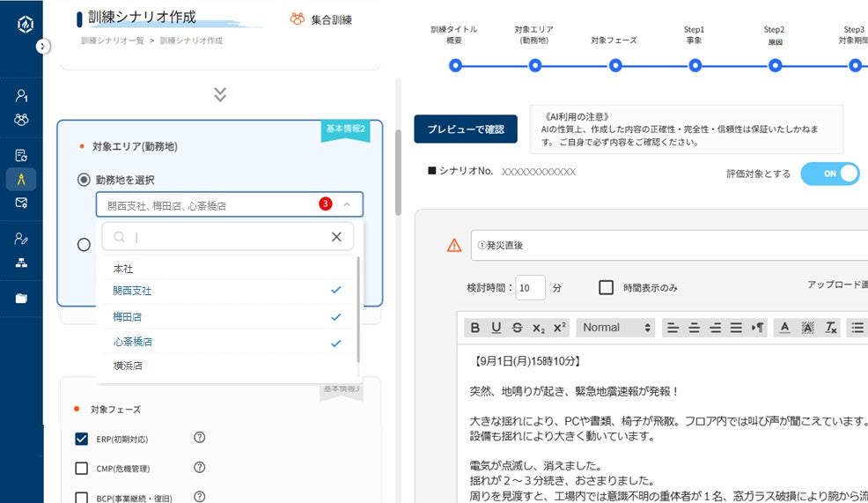This screenshot has width=868, height=503.
Task: Click the プレビューで確認 button
Action: point(466,129)
